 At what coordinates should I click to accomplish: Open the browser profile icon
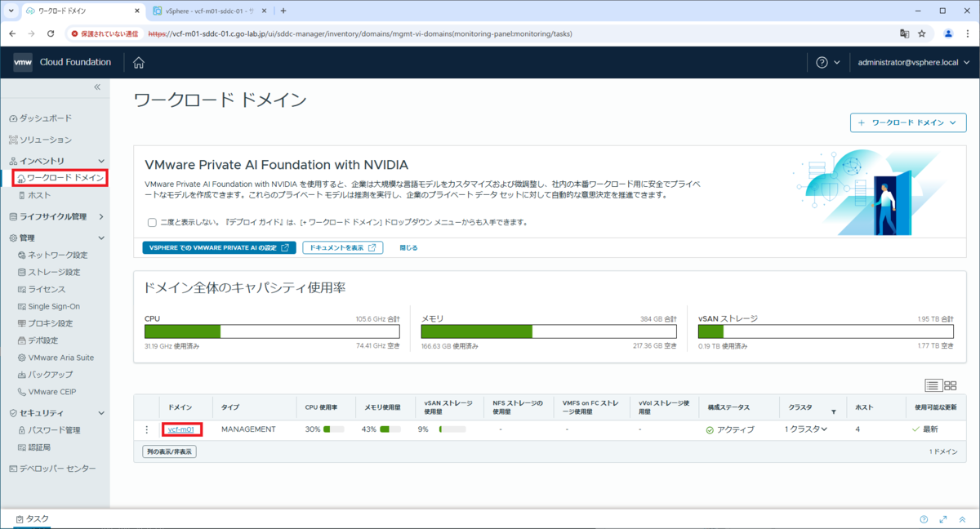(948, 33)
